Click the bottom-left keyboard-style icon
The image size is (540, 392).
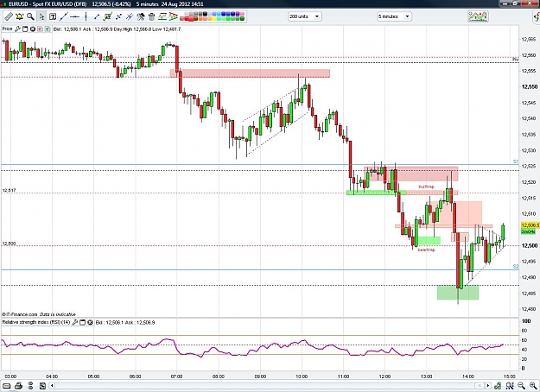[7, 386]
